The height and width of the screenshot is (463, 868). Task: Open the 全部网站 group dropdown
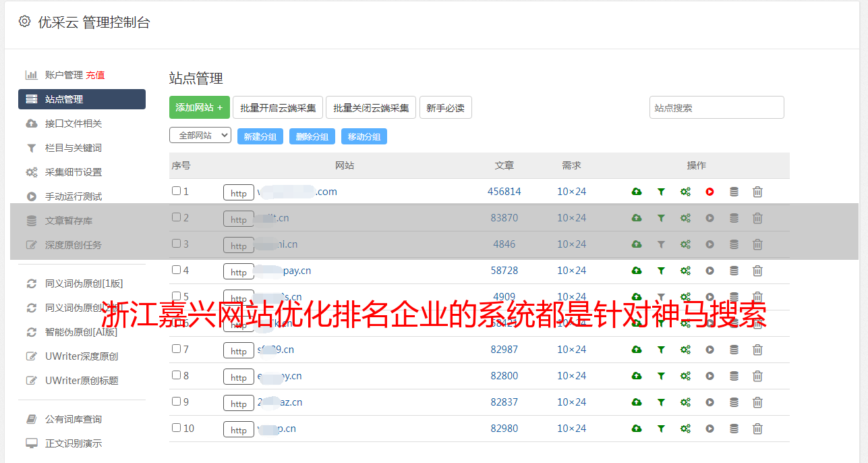pos(200,136)
